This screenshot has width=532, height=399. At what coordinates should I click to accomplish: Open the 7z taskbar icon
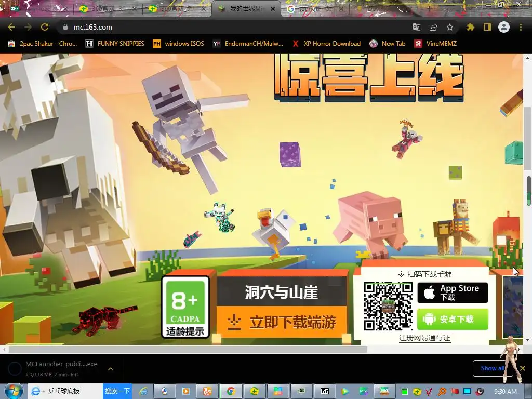[x=325, y=391]
